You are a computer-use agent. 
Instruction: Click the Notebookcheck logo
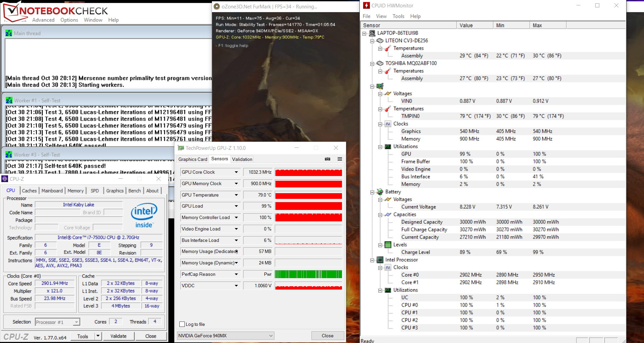[x=55, y=12]
